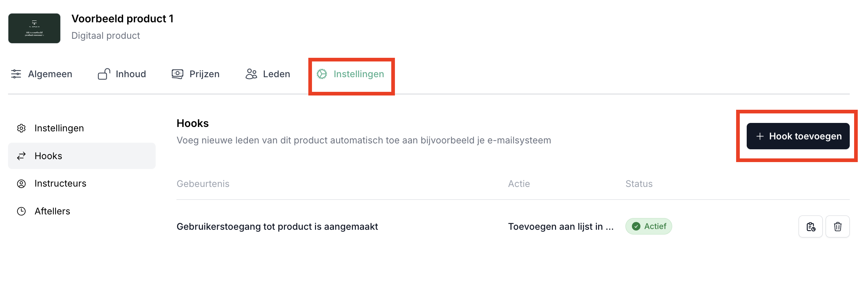868x300 pixels.
Task: Switch to the Prijzen tab
Action: coord(204,74)
